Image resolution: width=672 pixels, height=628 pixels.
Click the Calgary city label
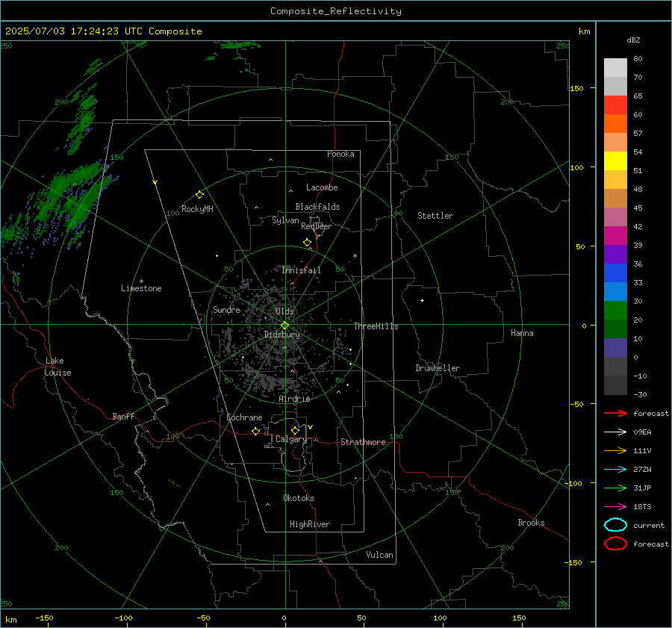coord(291,439)
